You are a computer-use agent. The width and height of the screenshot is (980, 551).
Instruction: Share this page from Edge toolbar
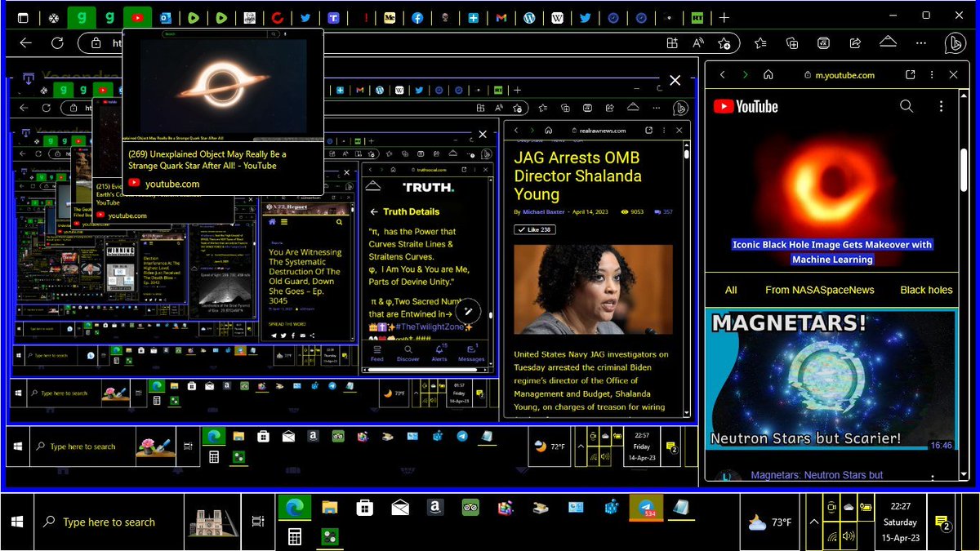855,43
